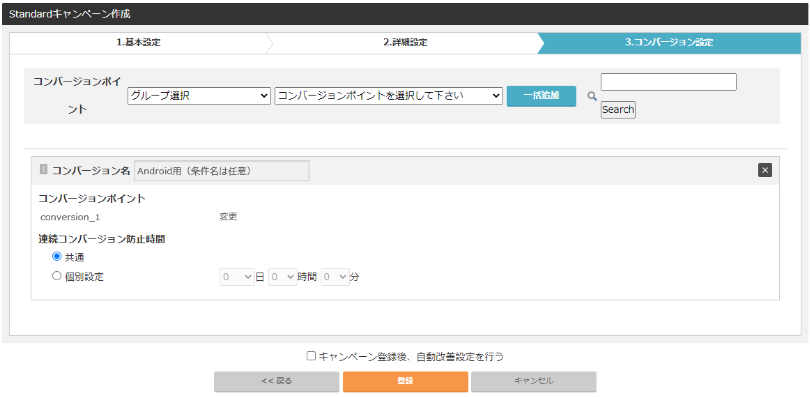Open the 分 (minutes) dropdown

coord(335,277)
